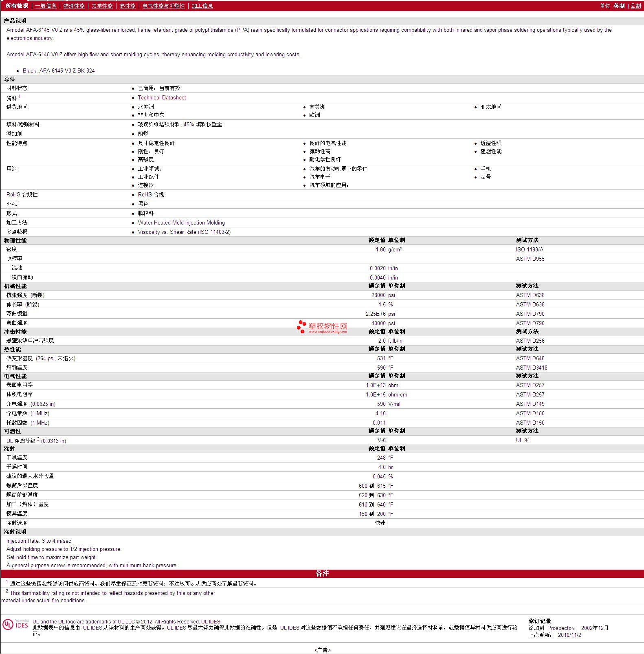Click ASTM D256 test method

(x=530, y=341)
